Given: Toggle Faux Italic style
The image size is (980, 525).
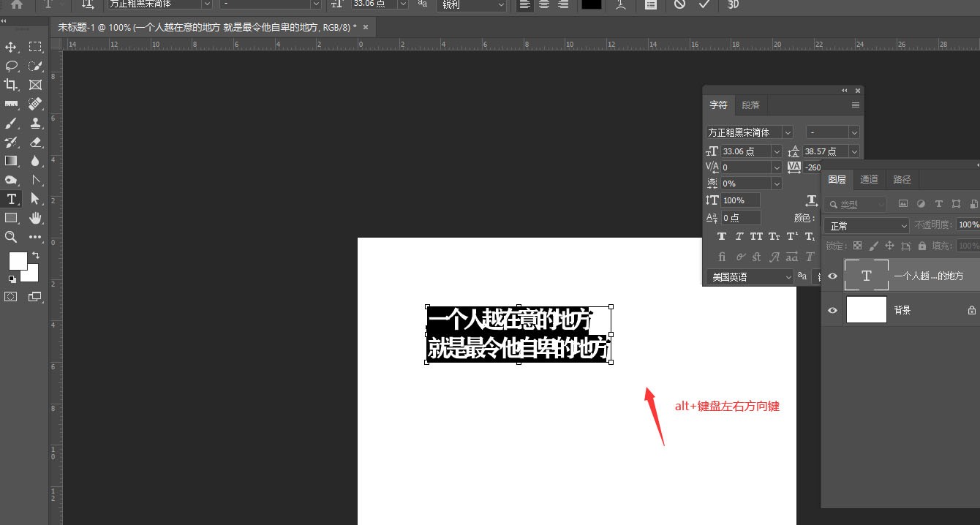Looking at the screenshot, I should point(739,237).
